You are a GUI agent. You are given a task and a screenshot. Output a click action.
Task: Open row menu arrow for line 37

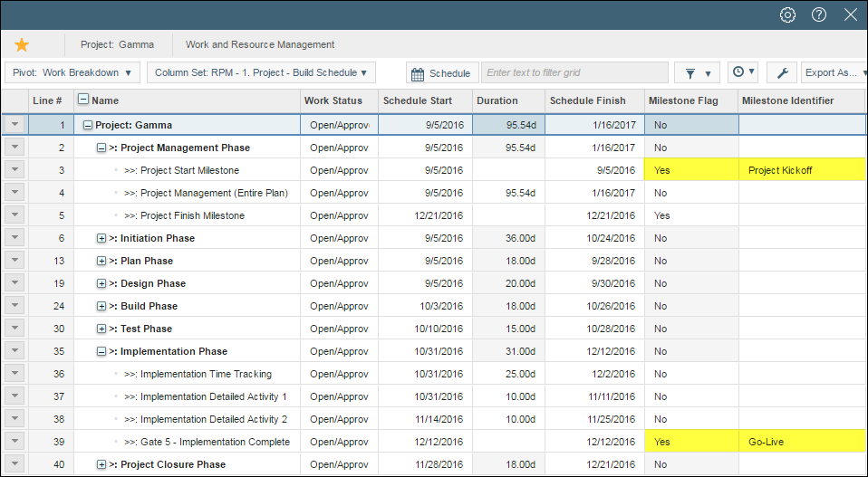pos(14,396)
